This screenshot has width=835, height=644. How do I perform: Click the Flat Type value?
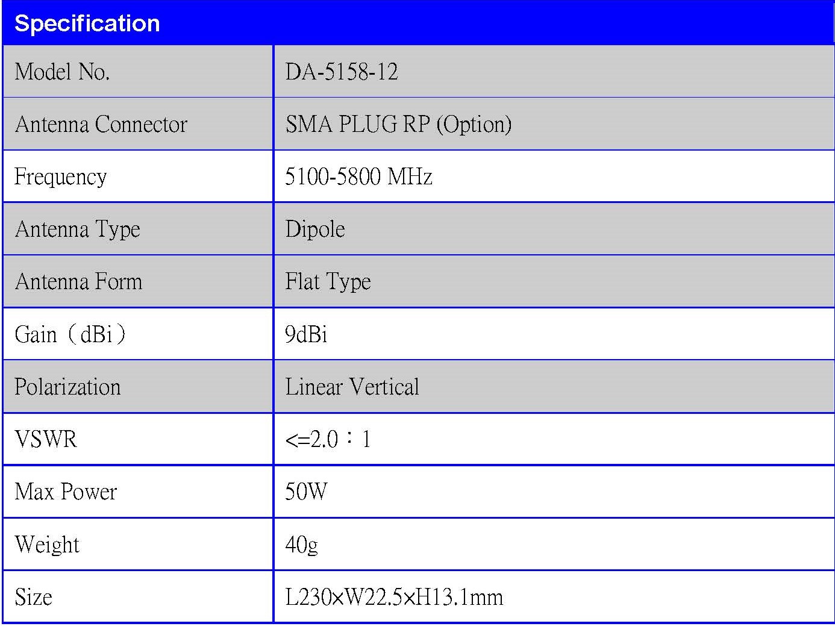coord(328,281)
